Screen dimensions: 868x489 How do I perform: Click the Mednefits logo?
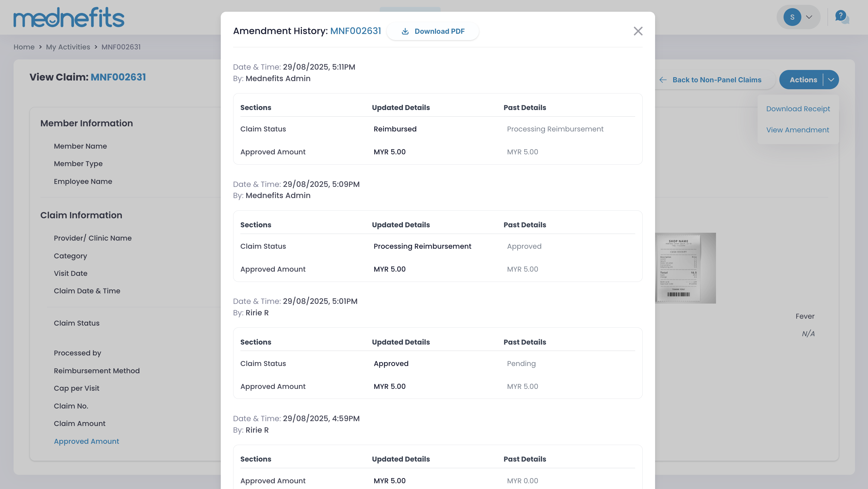pyautogui.click(x=69, y=17)
